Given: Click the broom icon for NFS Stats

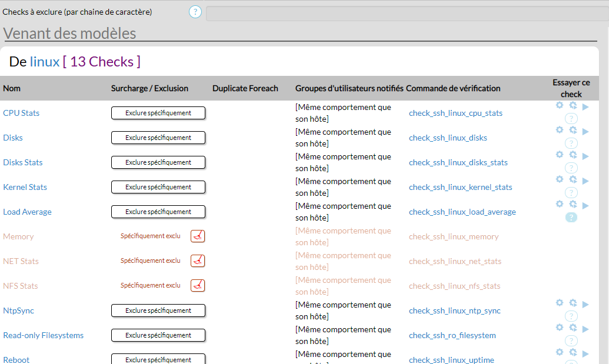Looking at the screenshot, I should pyautogui.click(x=198, y=286).
